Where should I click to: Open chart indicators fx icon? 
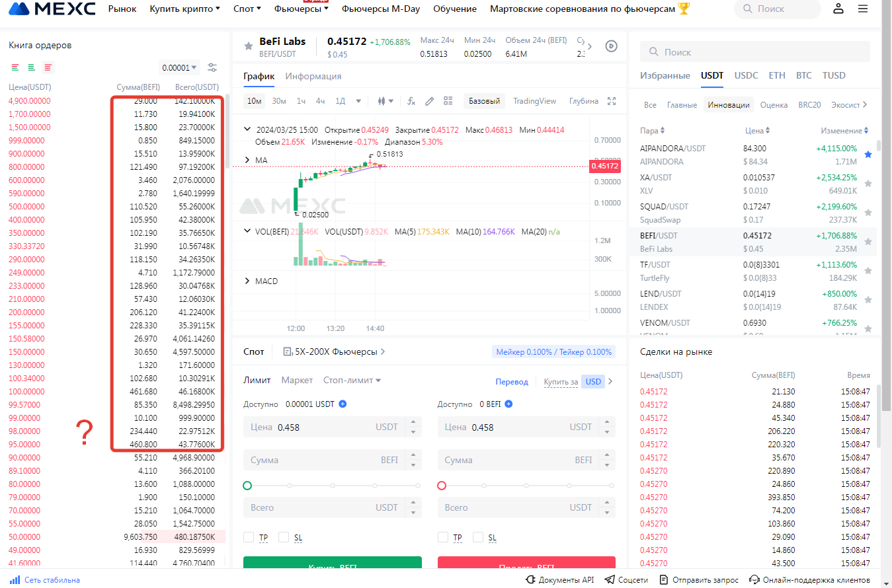(411, 101)
